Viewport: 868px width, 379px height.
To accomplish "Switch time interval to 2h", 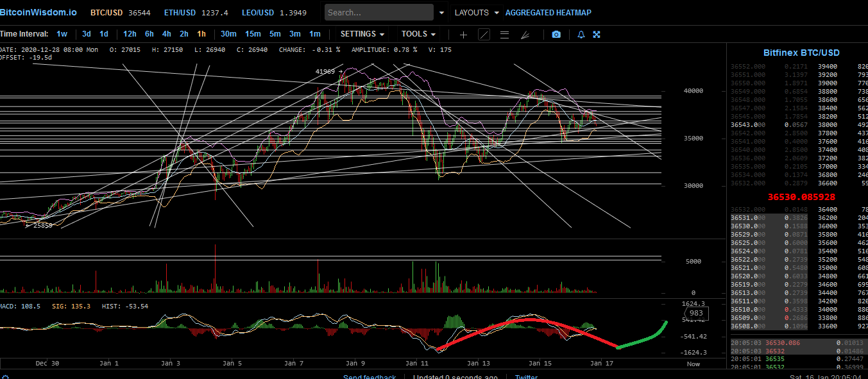I will tap(184, 34).
